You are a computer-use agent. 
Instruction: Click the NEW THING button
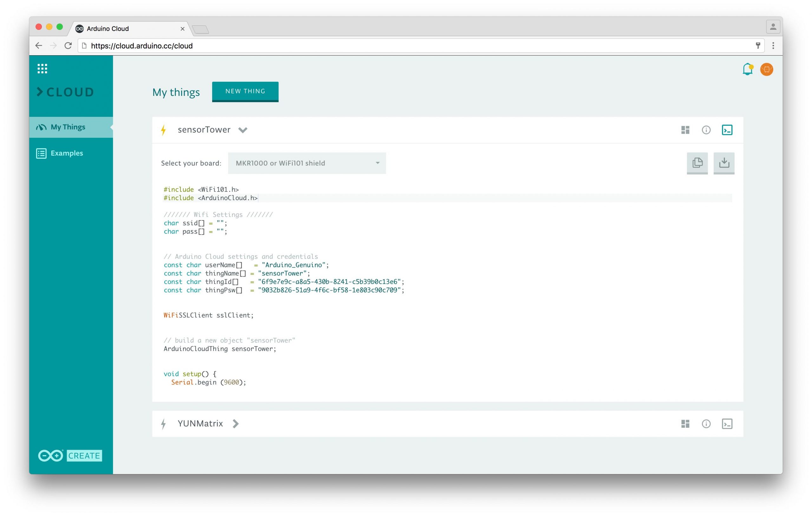(x=245, y=90)
